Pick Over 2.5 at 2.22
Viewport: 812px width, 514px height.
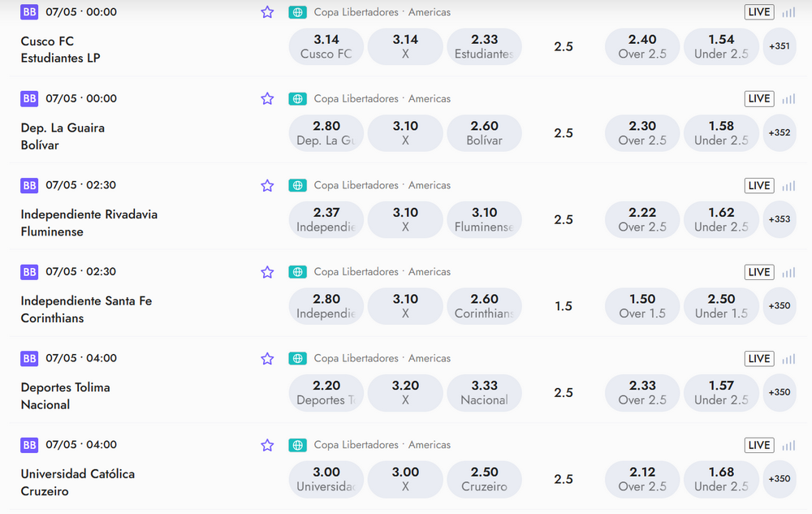click(642, 219)
